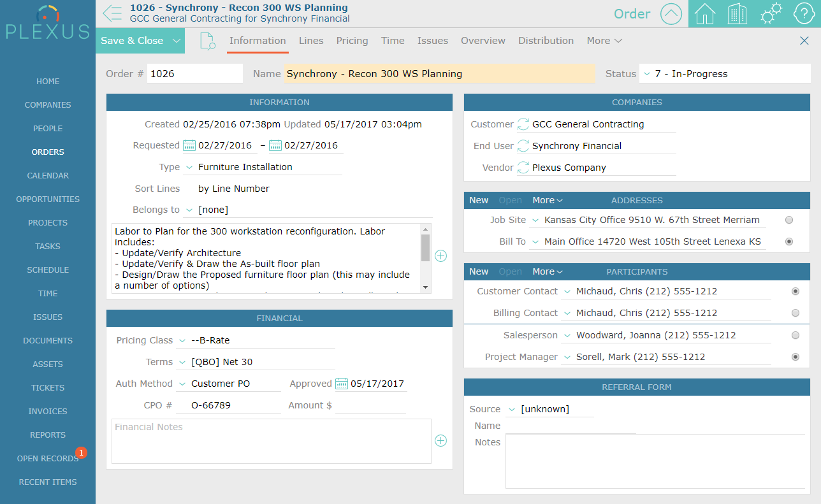The width and height of the screenshot is (821, 504).
Task: Open the help question mark icon
Action: click(x=804, y=13)
